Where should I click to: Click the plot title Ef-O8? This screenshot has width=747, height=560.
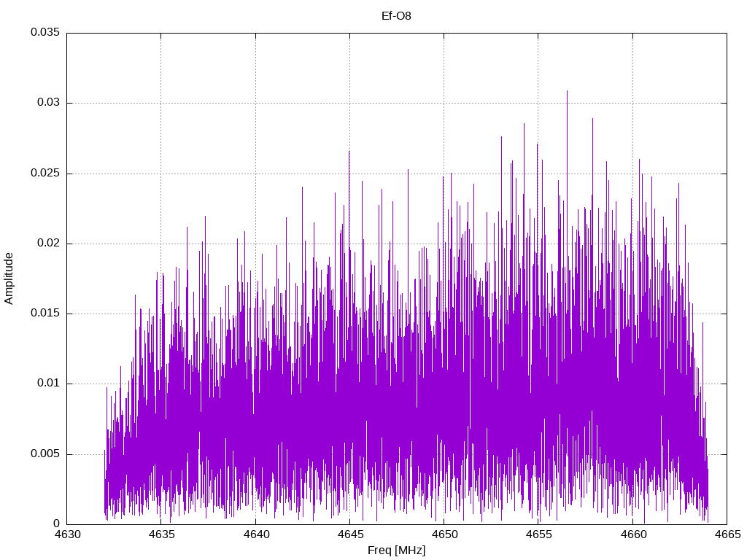point(396,16)
